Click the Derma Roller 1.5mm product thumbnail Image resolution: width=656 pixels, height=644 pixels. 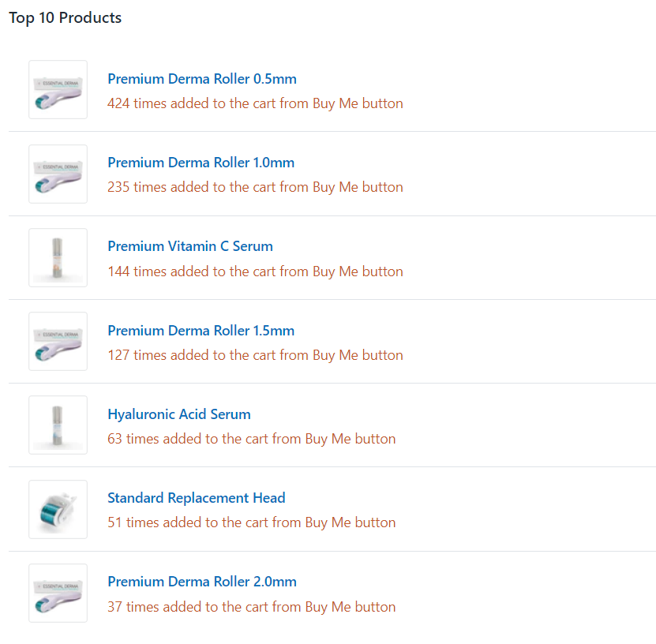(x=58, y=341)
